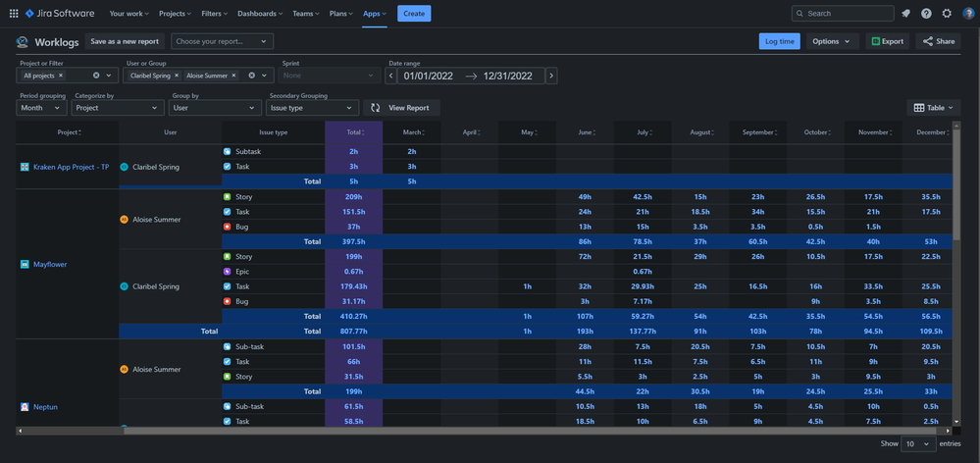Screen dimensions: 980x463
Task: Open the Plans menu
Action: coord(341,13)
